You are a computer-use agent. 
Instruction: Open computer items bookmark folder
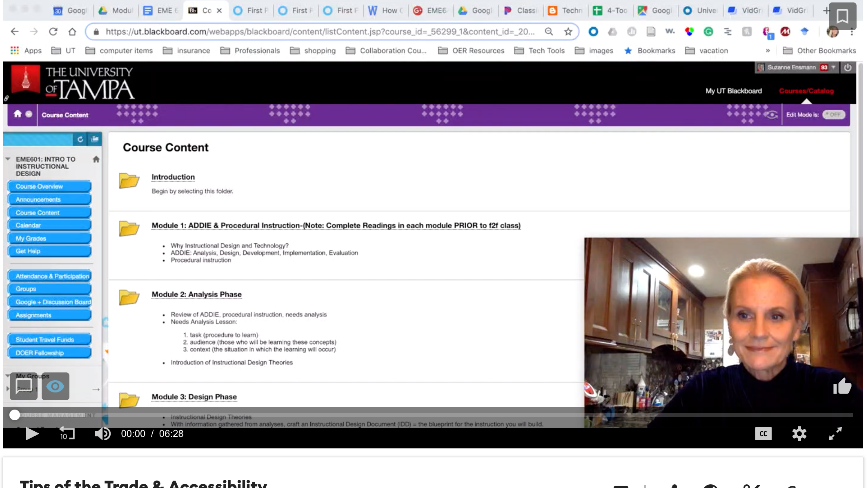click(119, 51)
